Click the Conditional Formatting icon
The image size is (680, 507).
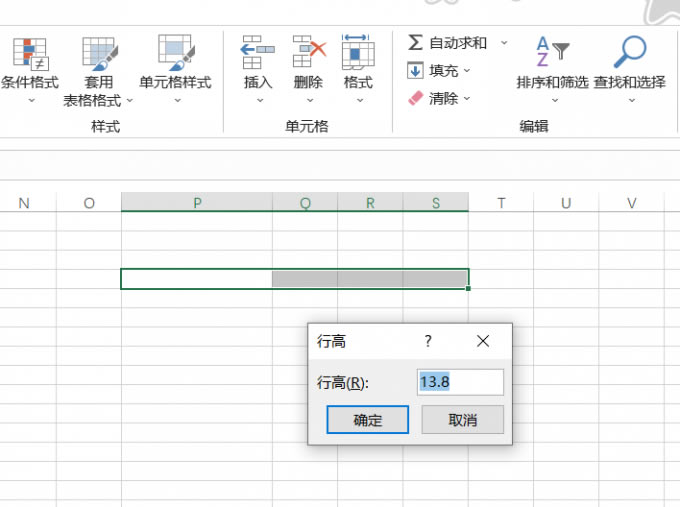point(29,54)
